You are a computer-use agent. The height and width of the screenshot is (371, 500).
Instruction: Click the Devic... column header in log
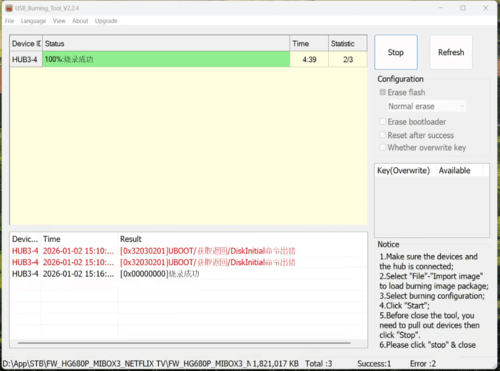pyautogui.click(x=25, y=239)
